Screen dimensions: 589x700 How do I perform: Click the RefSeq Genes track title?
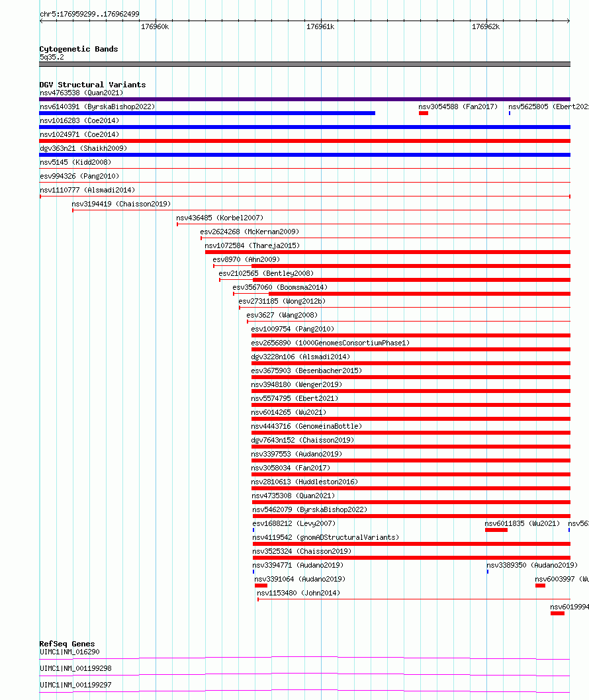(67, 644)
